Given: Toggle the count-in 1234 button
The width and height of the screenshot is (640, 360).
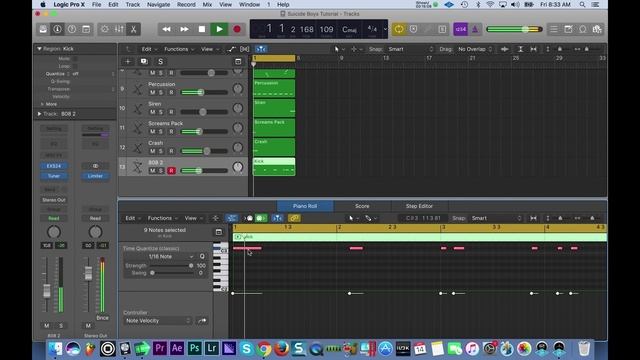Looking at the screenshot, I should pyautogui.click(x=460, y=29).
